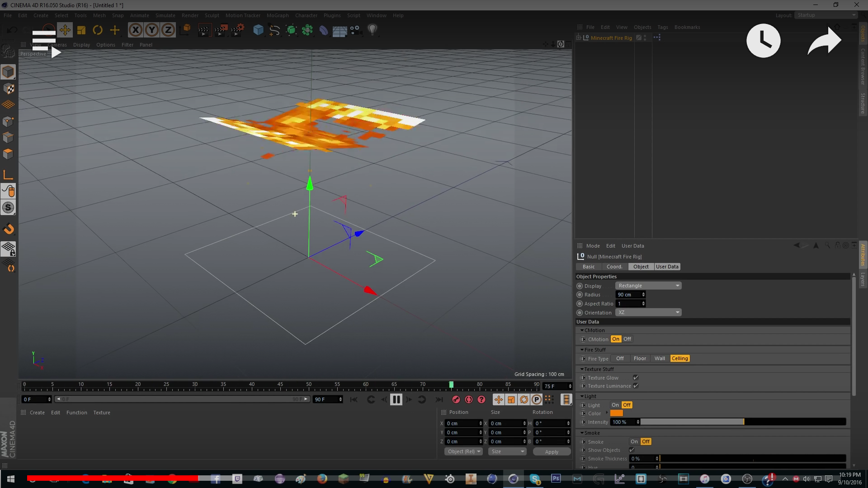Switch to the Basic tab
Viewport: 868px width, 488px height.
589,267
